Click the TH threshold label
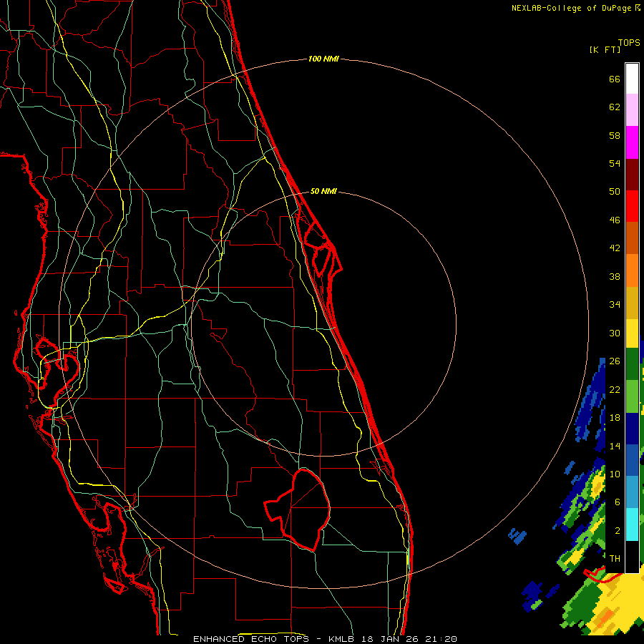The image size is (644, 644). [615, 558]
